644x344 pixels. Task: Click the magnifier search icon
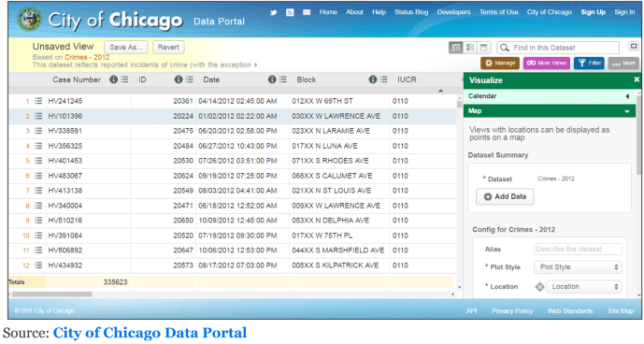(x=505, y=48)
